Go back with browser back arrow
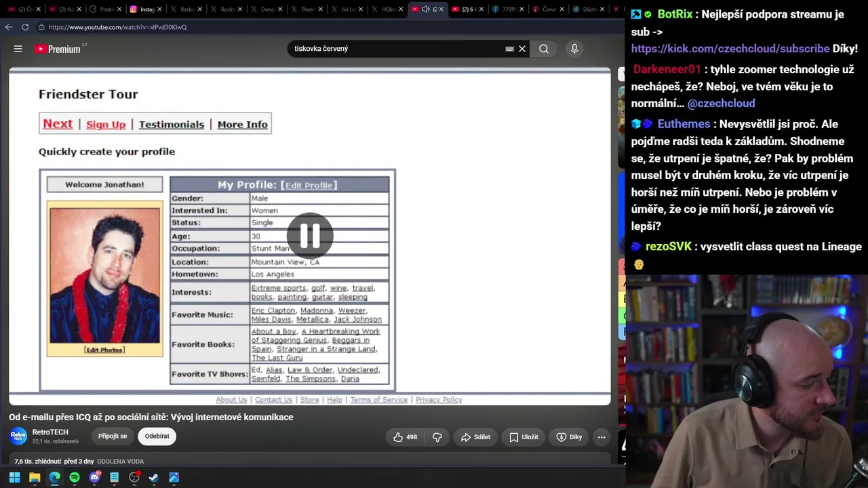This screenshot has width=868, height=488. pyautogui.click(x=9, y=27)
